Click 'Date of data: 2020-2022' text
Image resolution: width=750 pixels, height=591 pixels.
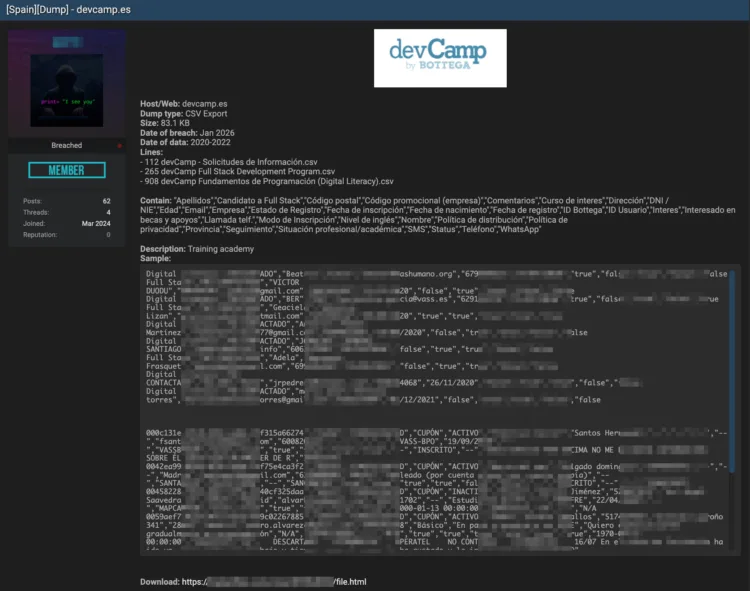[x=185, y=142]
